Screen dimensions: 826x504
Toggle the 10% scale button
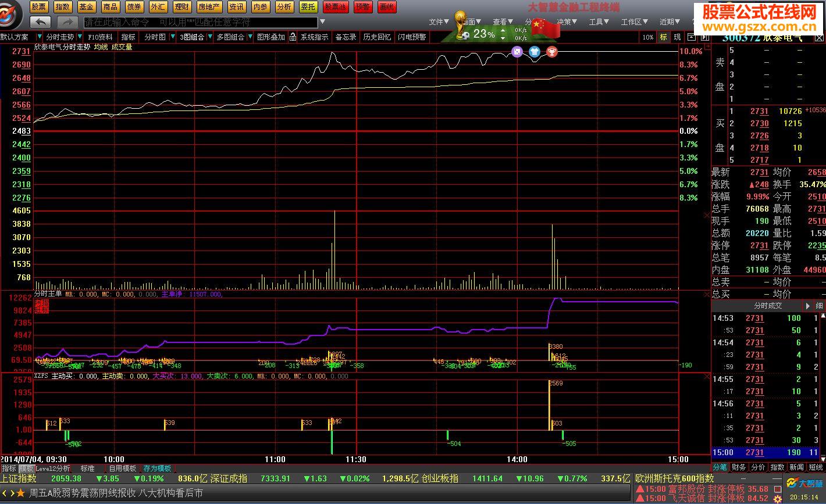[647, 37]
